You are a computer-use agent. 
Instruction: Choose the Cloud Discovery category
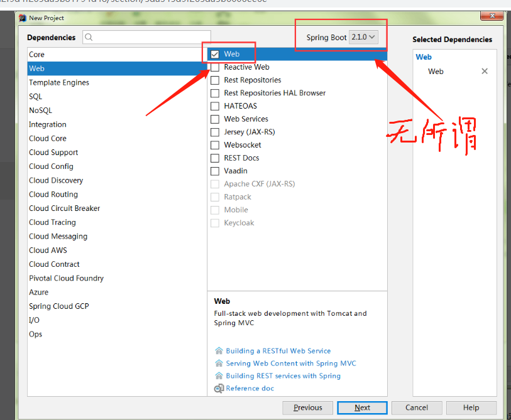point(117,180)
